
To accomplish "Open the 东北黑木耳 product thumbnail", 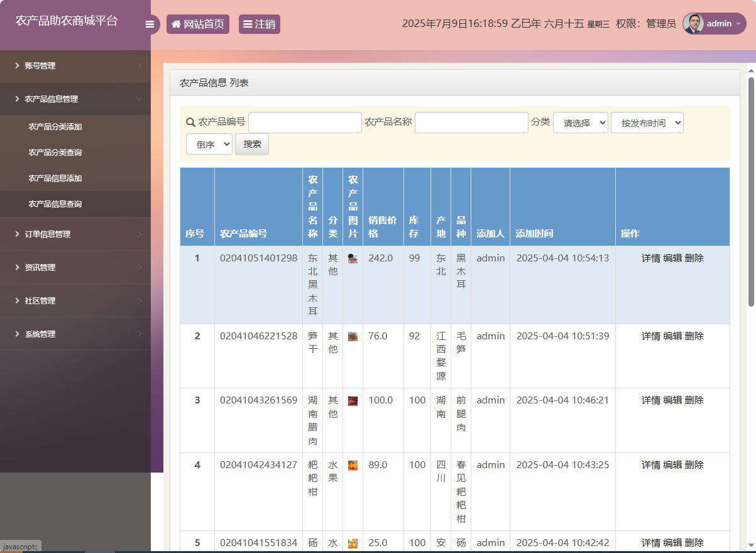I will (x=353, y=258).
